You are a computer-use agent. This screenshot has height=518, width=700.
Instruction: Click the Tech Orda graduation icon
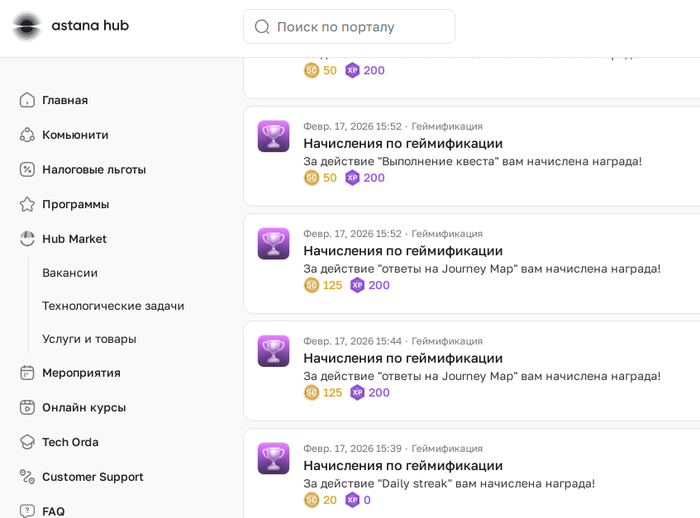click(27, 442)
